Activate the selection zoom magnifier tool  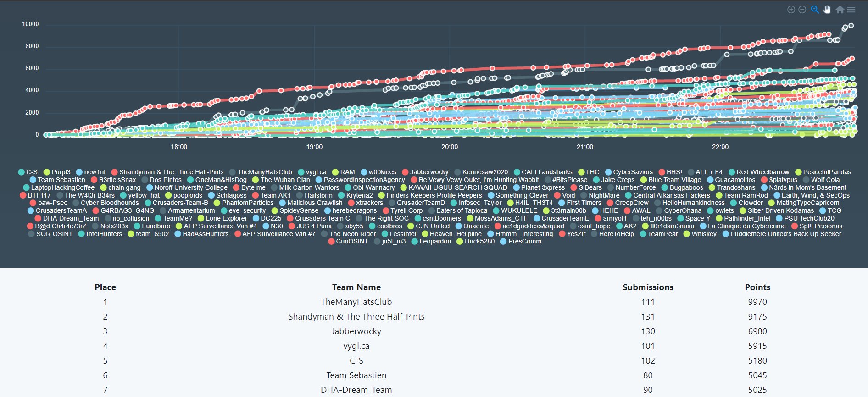(815, 10)
